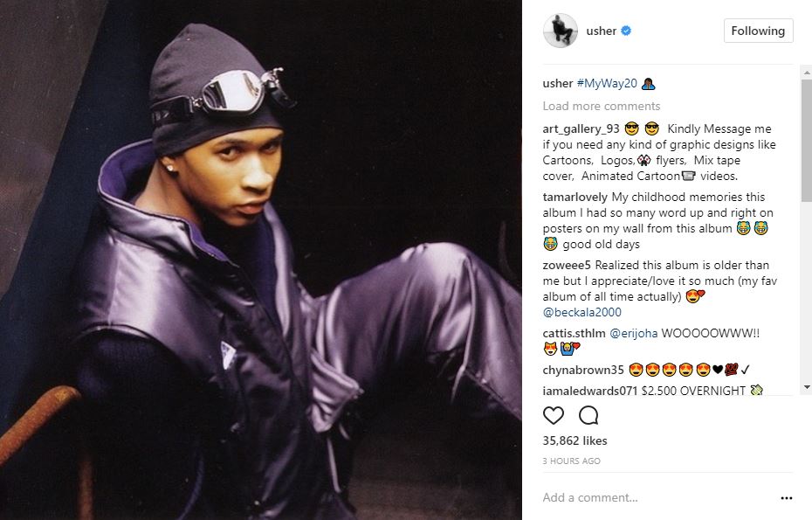Open the three-dot more options menu
Viewport: 812px width, 520px height.
[786, 497]
